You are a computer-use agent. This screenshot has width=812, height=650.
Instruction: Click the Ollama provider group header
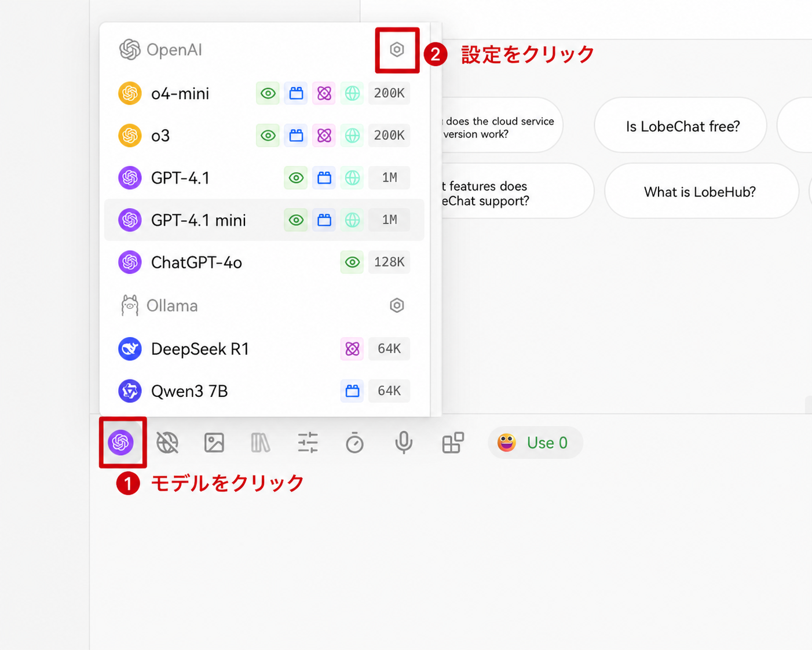(x=159, y=305)
